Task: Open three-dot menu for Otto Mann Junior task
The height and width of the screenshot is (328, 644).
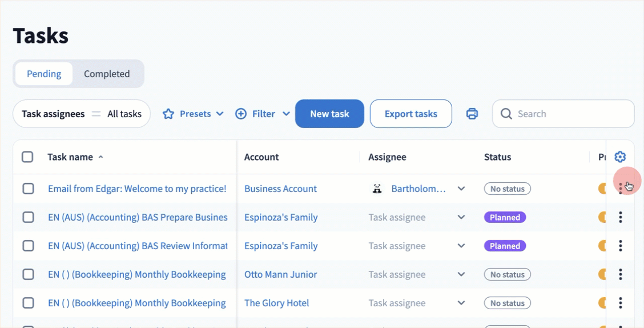Action: (621, 274)
